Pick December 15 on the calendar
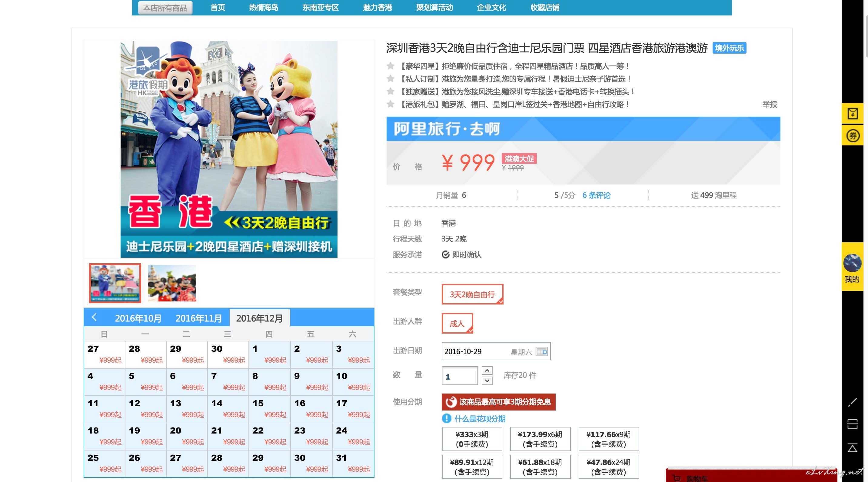This screenshot has width=868, height=482. click(270, 409)
